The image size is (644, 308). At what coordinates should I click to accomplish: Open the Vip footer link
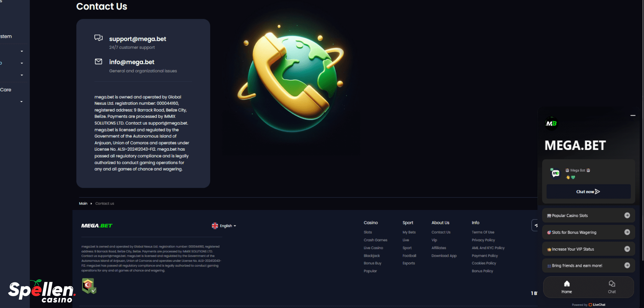coord(434,240)
